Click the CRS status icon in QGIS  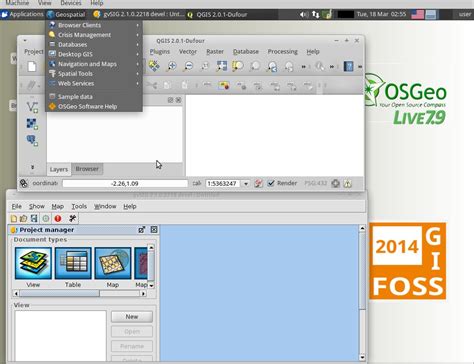click(x=336, y=183)
